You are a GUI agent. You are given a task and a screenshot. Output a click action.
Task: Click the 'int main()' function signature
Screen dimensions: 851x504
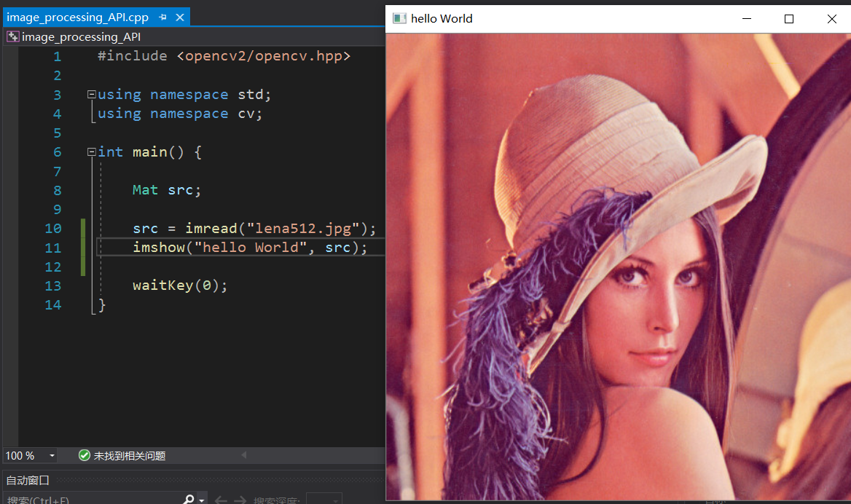click(x=141, y=152)
